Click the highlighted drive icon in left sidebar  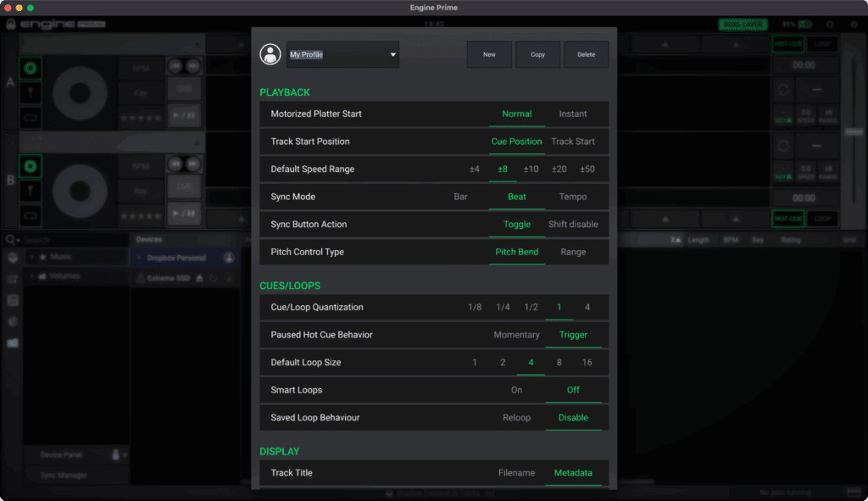click(x=13, y=343)
